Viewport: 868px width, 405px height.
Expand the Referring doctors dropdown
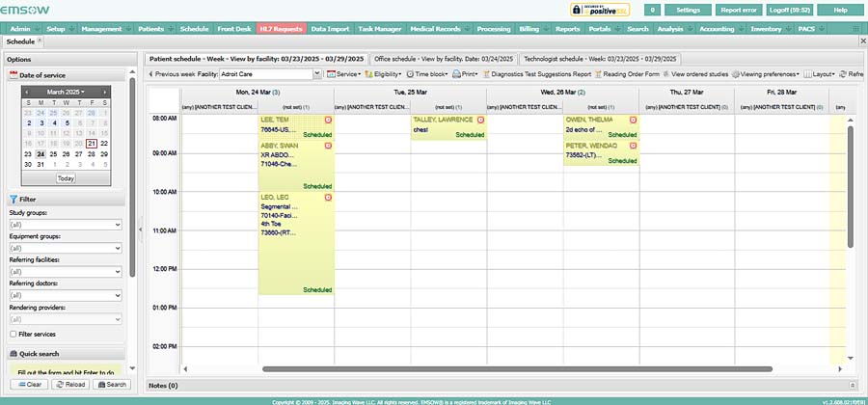[x=65, y=295]
